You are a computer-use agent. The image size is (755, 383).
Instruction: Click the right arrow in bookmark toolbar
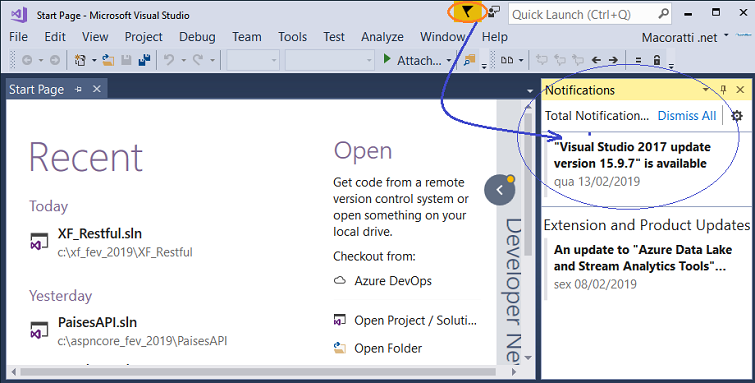pos(613,60)
